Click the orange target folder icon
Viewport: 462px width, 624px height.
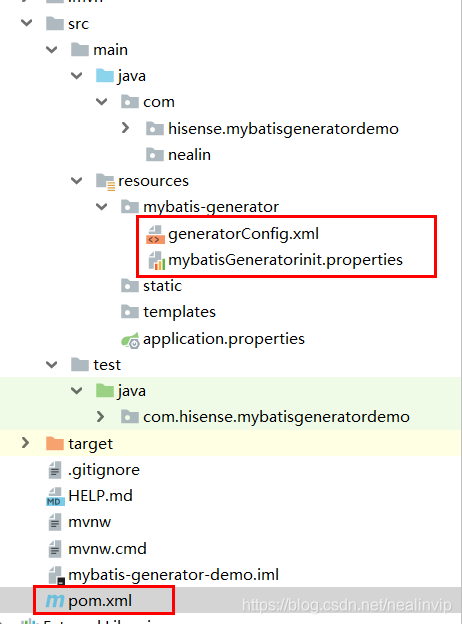tap(55, 443)
